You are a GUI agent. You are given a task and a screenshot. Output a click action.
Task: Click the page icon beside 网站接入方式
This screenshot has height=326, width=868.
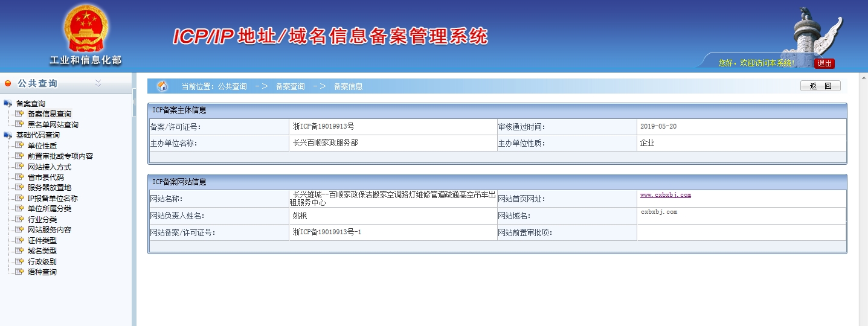pyautogui.click(x=20, y=166)
